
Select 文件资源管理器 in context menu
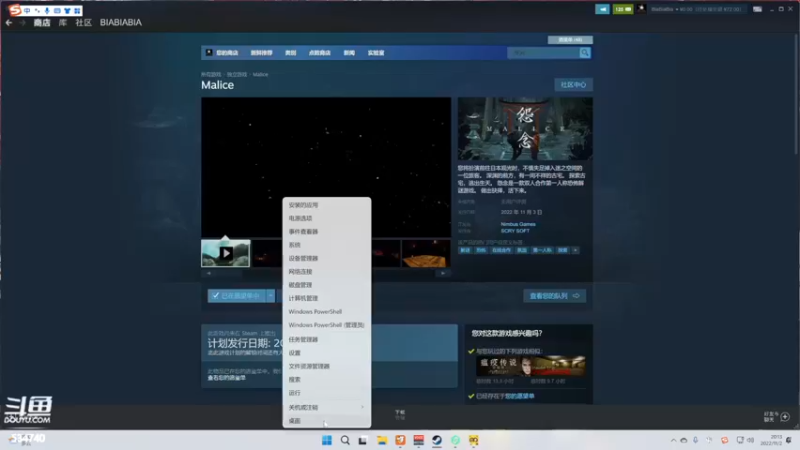pyautogui.click(x=327, y=366)
